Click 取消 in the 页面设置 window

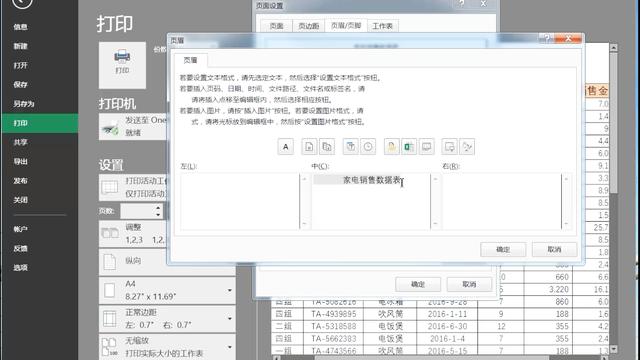pos(469,284)
